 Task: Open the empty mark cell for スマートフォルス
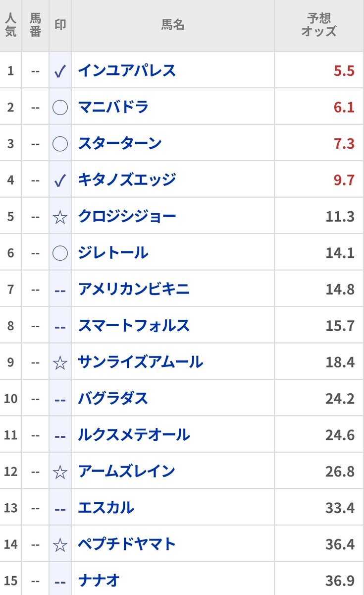pos(60,326)
